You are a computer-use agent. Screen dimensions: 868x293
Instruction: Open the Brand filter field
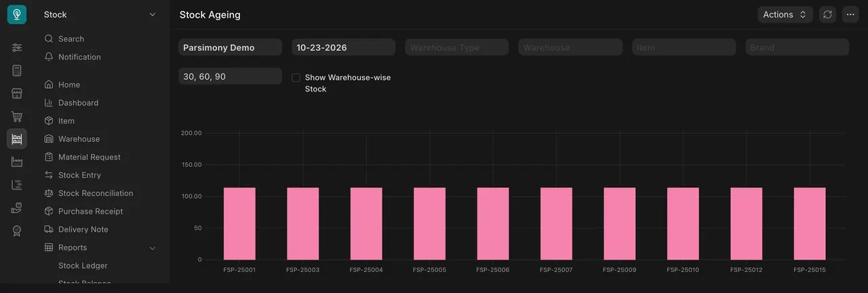[x=797, y=47]
